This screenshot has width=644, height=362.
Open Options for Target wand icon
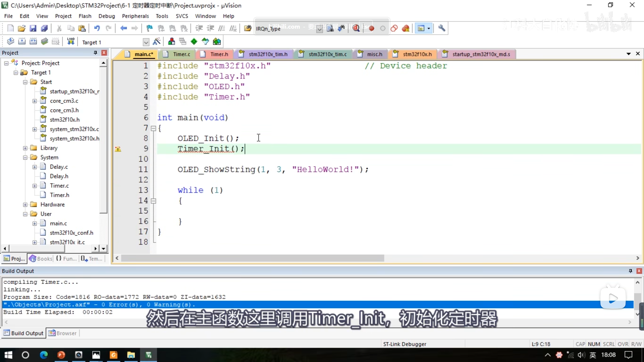pos(156,42)
